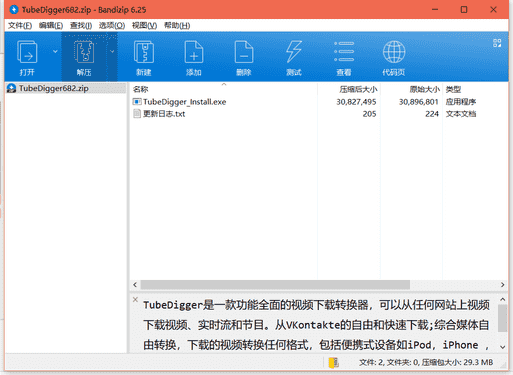Click the compressed size 30,827,495 cell
The width and height of the screenshot is (513, 375).
click(356, 102)
